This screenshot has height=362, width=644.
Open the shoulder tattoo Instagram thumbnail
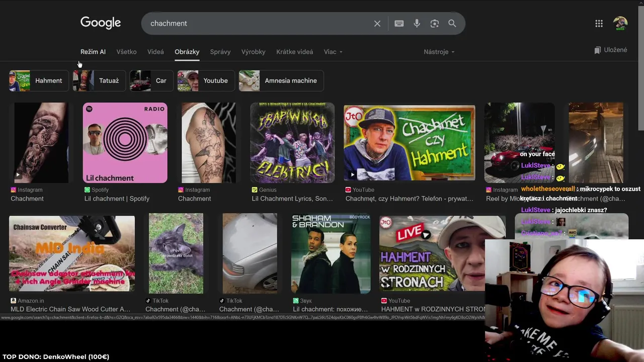coord(208,143)
